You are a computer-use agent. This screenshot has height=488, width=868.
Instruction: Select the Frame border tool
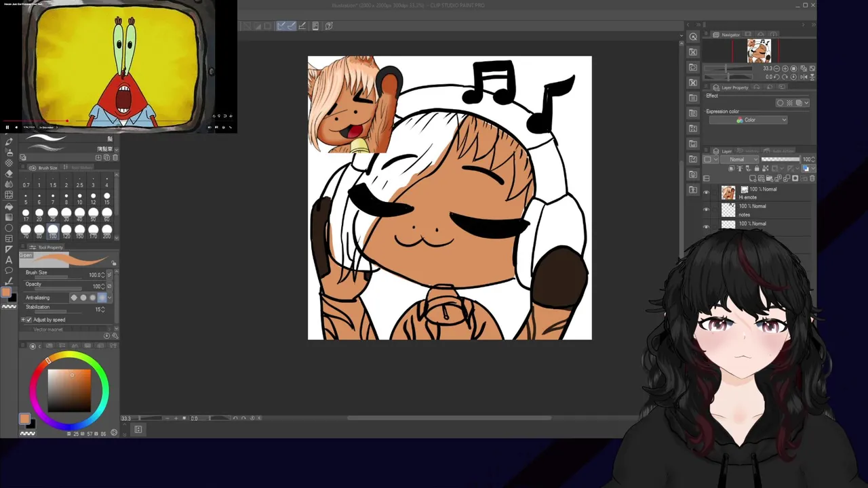tap(9, 239)
